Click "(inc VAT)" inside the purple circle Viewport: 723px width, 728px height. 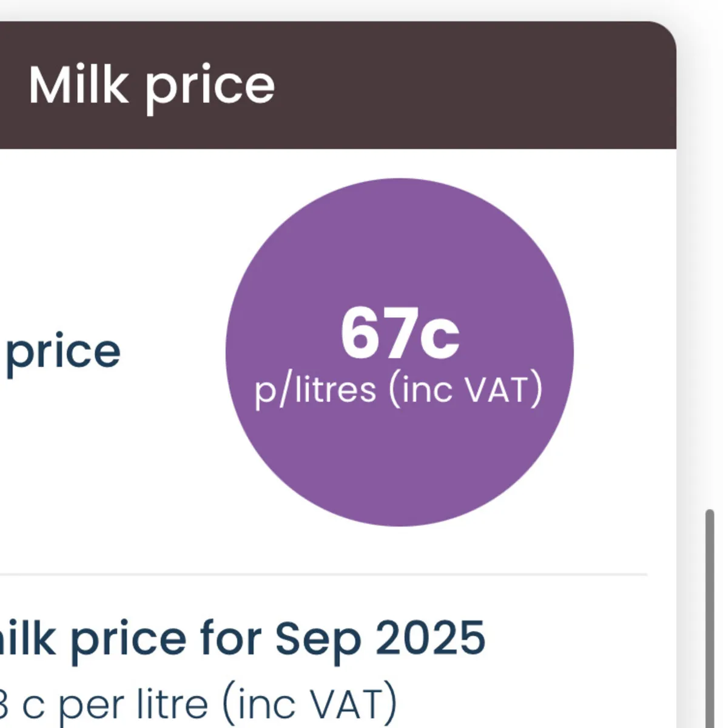(x=465, y=389)
